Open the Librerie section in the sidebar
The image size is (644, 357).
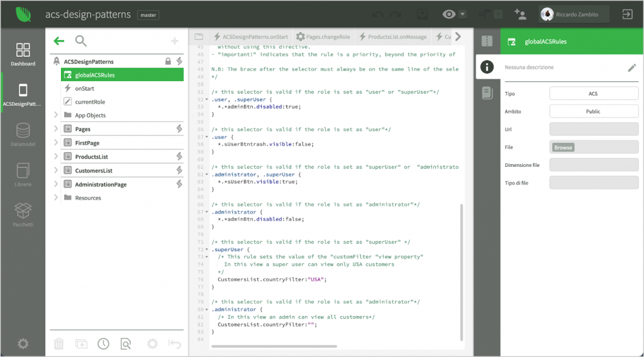23,175
